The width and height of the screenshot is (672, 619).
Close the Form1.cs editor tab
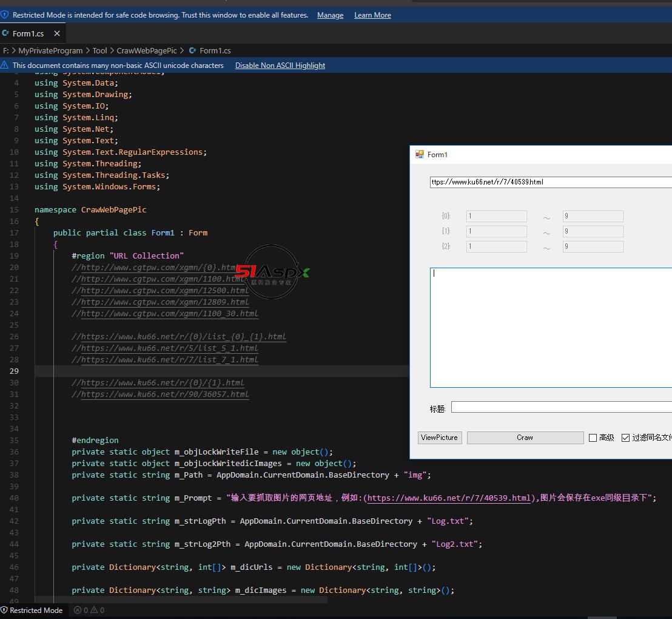[57, 33]
